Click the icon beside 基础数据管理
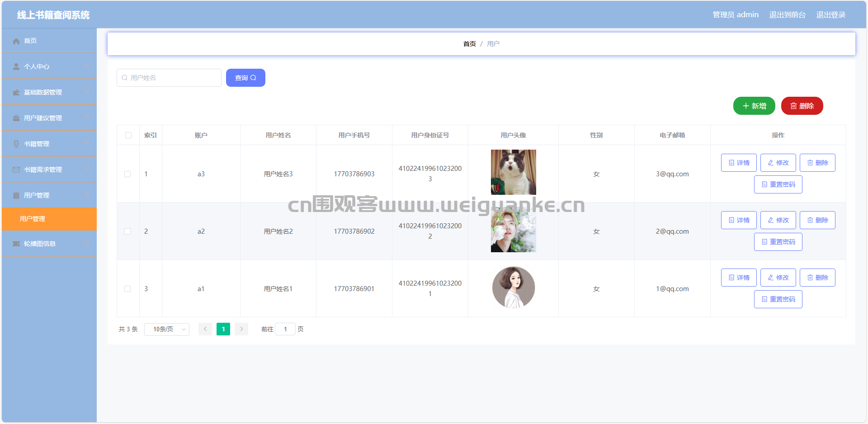Viewport: 868px width, 424px height. point(16,93)
